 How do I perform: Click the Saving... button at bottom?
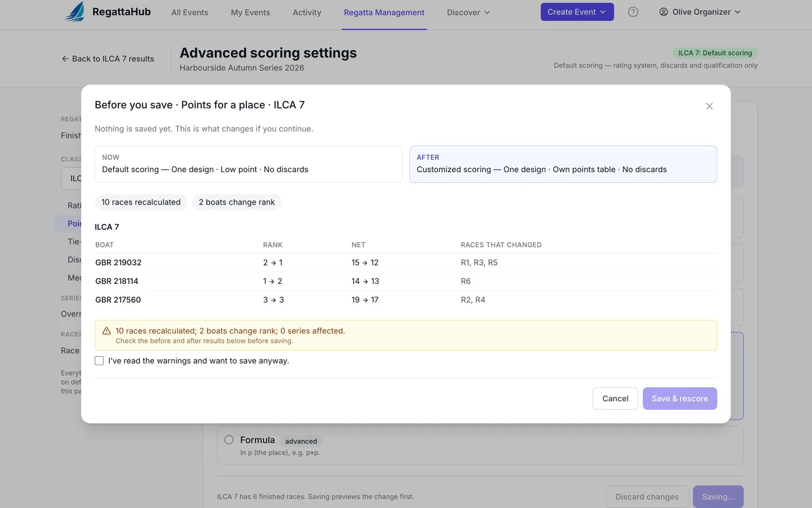pyautogui.click(x=718, y=497)
